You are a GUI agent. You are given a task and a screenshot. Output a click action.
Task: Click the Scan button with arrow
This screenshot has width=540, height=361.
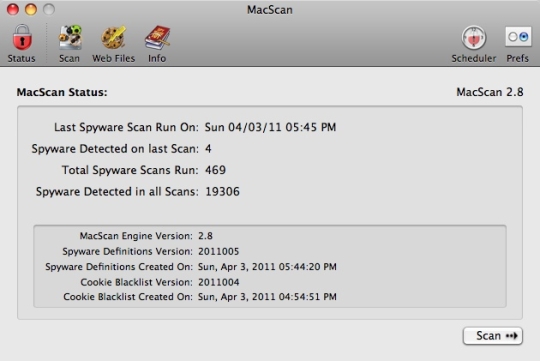tap(493, 336)
